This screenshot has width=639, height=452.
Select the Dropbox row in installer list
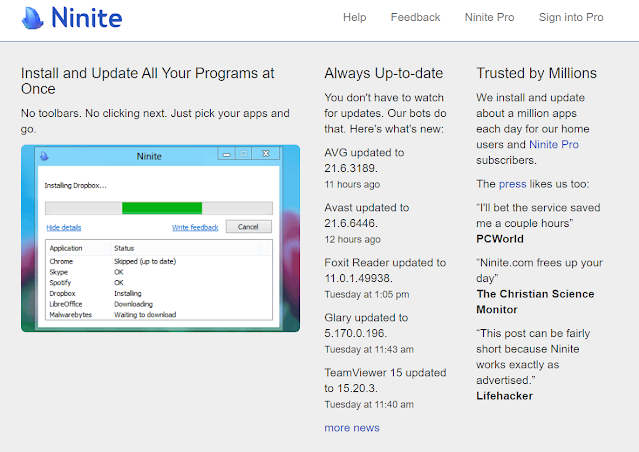(x=159, y=293)
